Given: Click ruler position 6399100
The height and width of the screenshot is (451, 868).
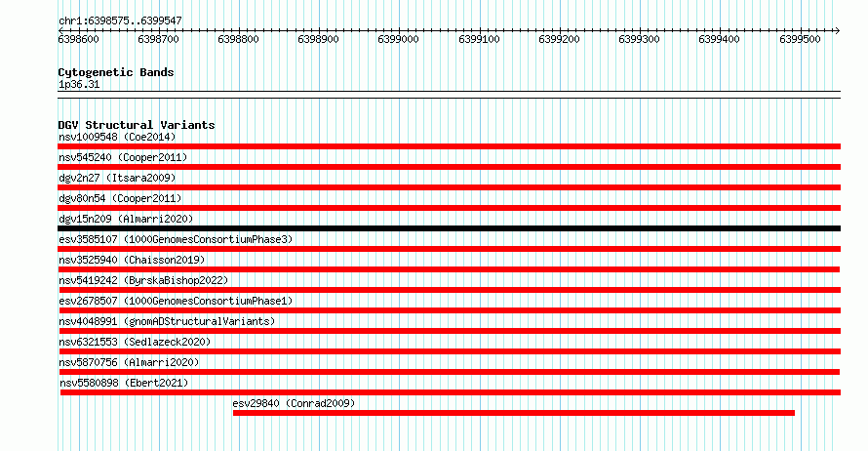Looking at the screenshot, I should (480, 39).
